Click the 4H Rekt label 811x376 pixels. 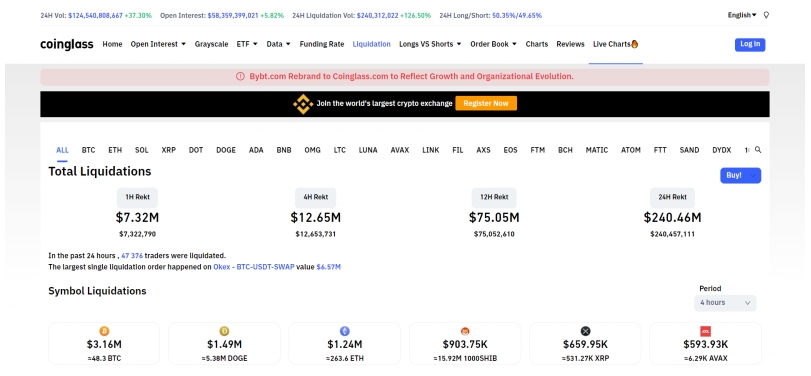click(x=316, y=198)
